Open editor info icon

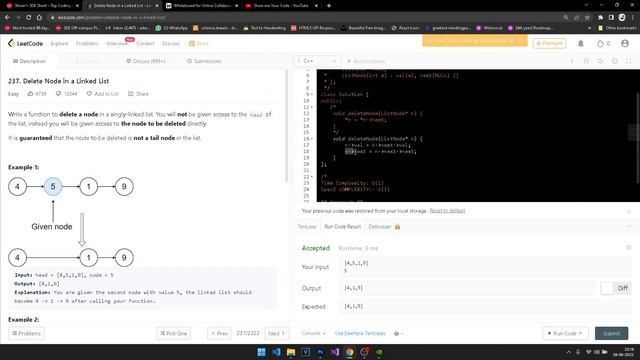pos(572,61)
